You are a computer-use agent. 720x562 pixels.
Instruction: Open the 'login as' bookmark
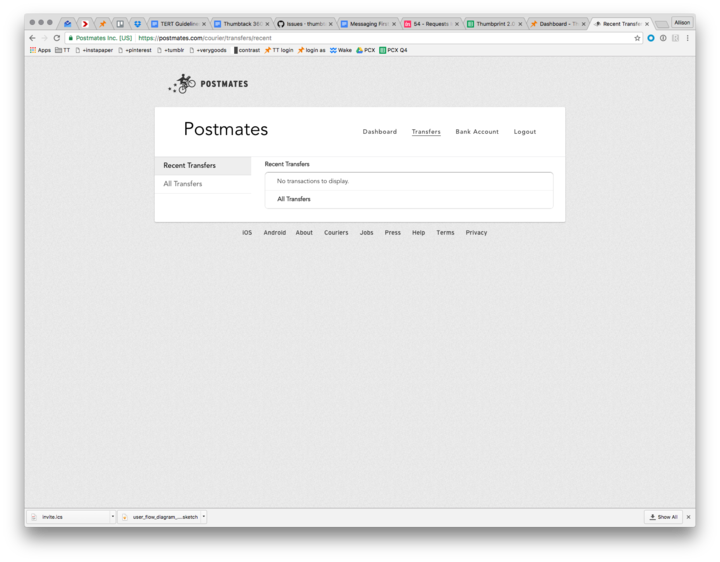pyautogui.click(x=311, y=50)
